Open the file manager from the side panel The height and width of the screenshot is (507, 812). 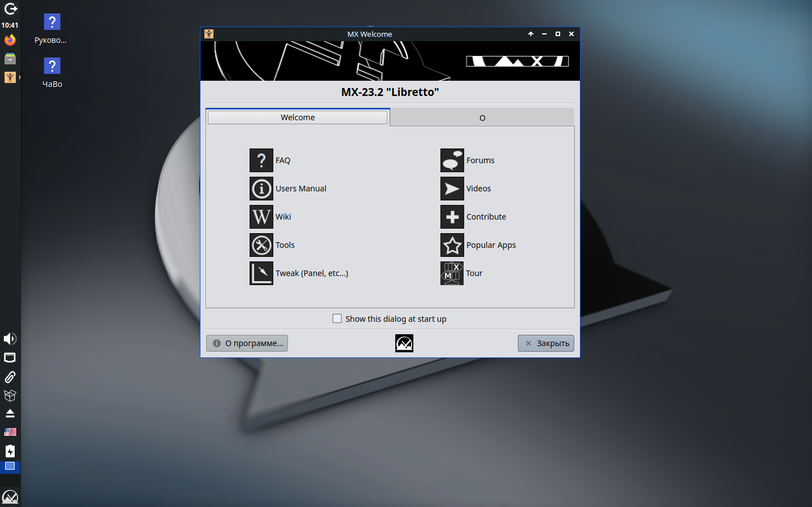pyautogui.click(x=10, y=59)
